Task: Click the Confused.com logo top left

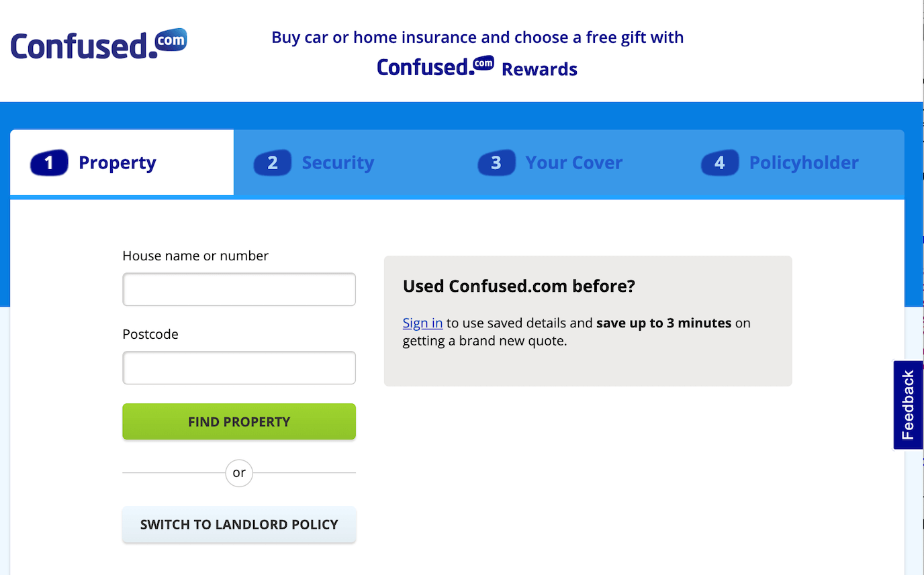Action: pos(98,42)
